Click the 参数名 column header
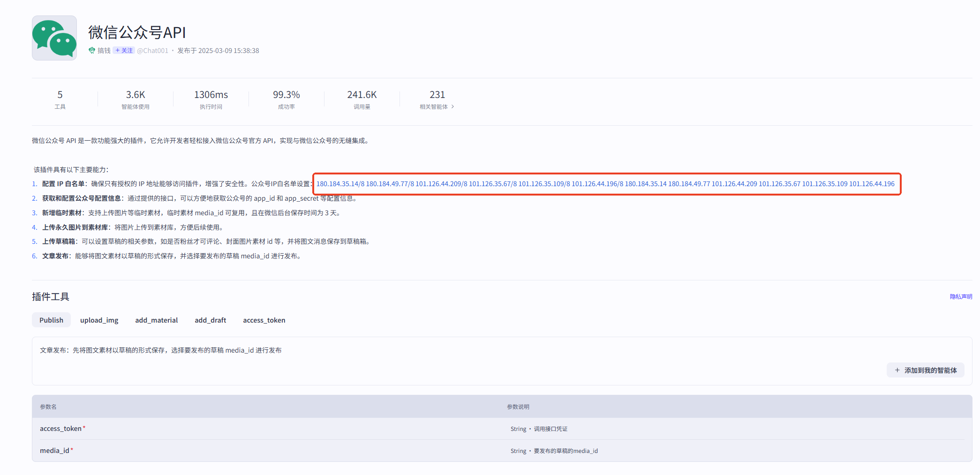Screen dimensions: 980x475 (x=48, y=407)
